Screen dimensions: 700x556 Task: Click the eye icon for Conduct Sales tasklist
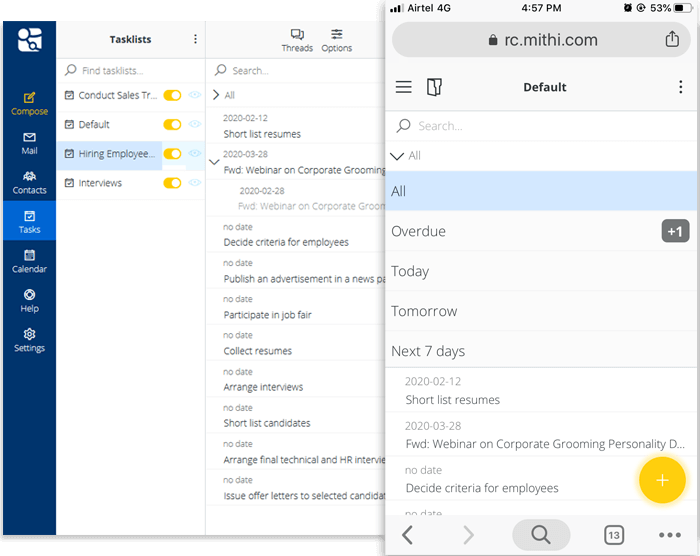[195, 96]
